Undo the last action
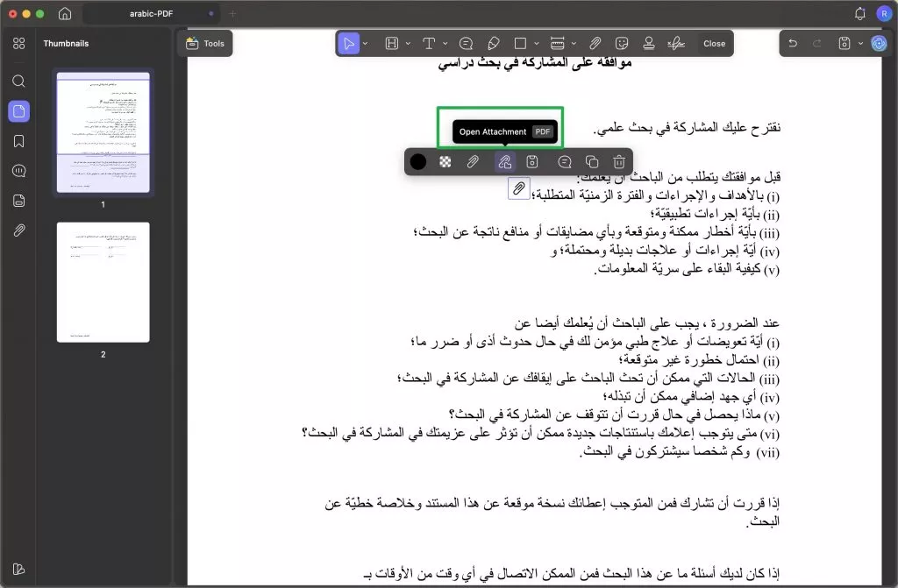 (x=793, y=43)
